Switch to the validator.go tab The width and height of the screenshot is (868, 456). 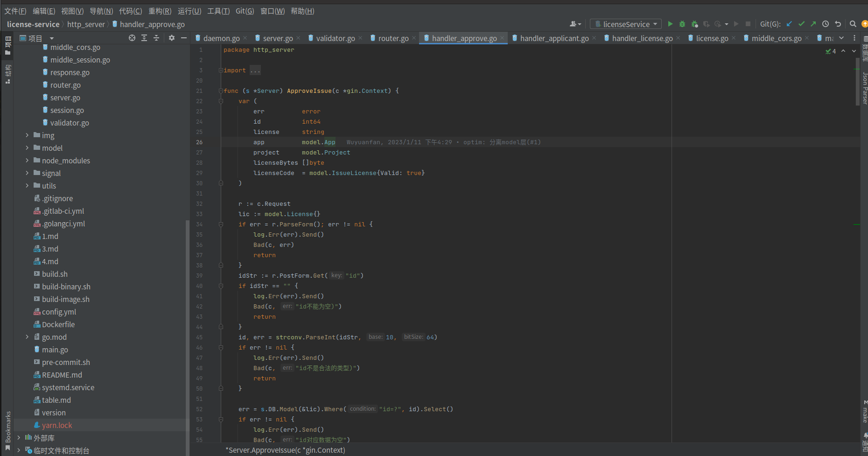[335, 38]
